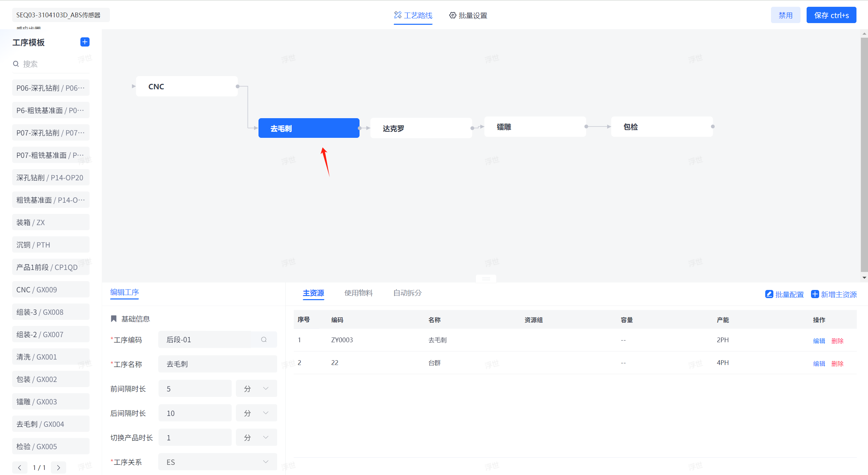Image resolution: width=868 pixels, height=475 pixels.
Task: Click the 禁用 button
Action: (785, 15)
